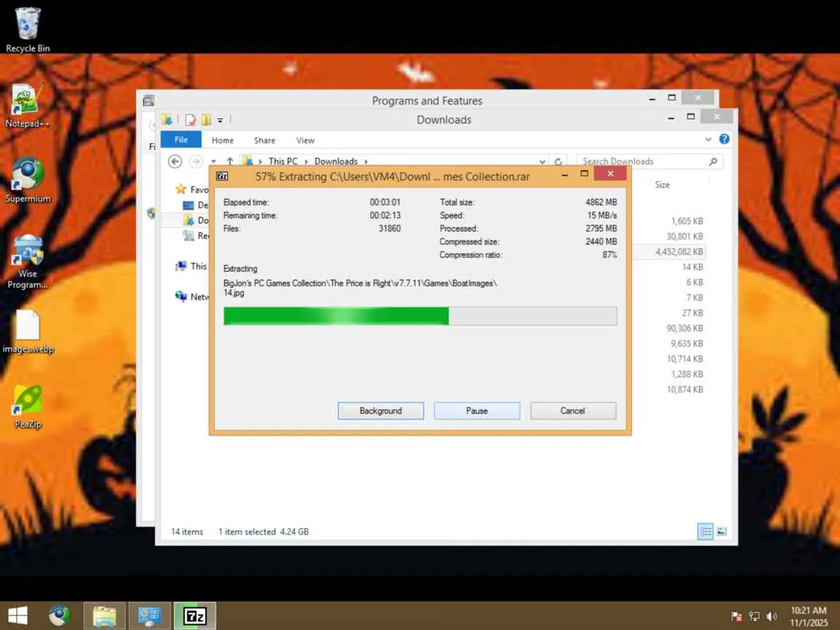The width and height of the screenshot is (840, 630).
Task: Cancel the extraction
Action: [x=572, y=411]
